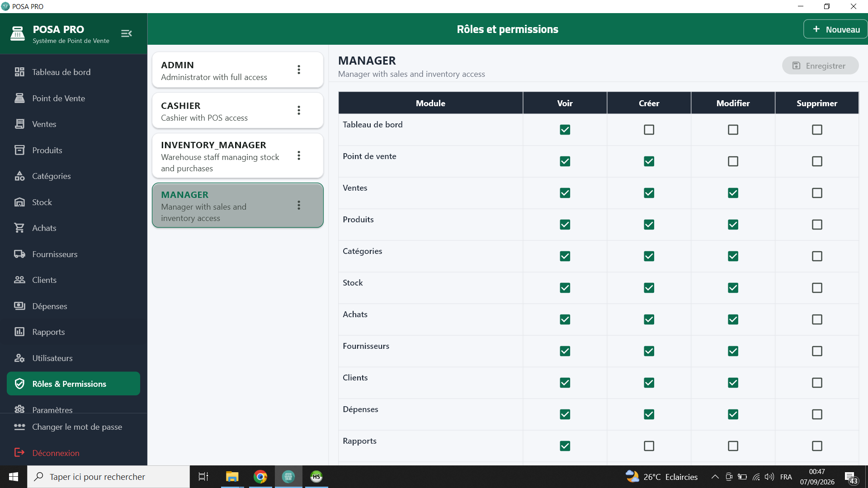Click the Déconnexion logout icon
868x488 pixels.
(19, 452)
